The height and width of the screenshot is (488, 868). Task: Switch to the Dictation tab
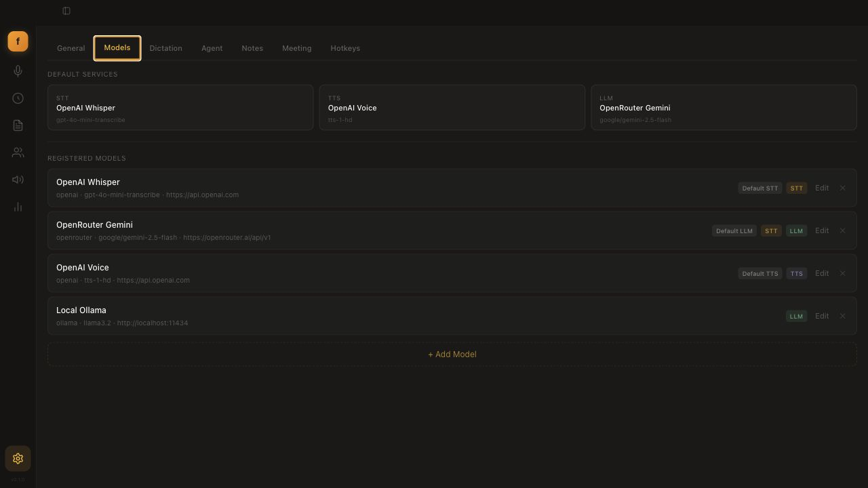pyautogui.click(x=165, y=48)
